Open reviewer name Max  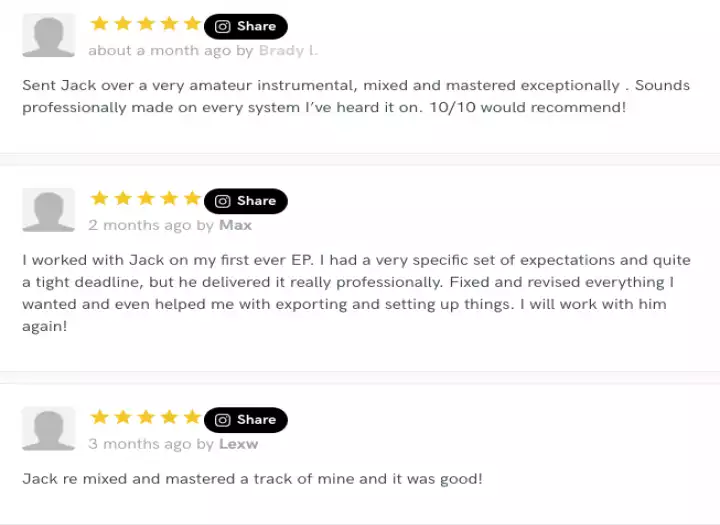click(x=235, y=225)
